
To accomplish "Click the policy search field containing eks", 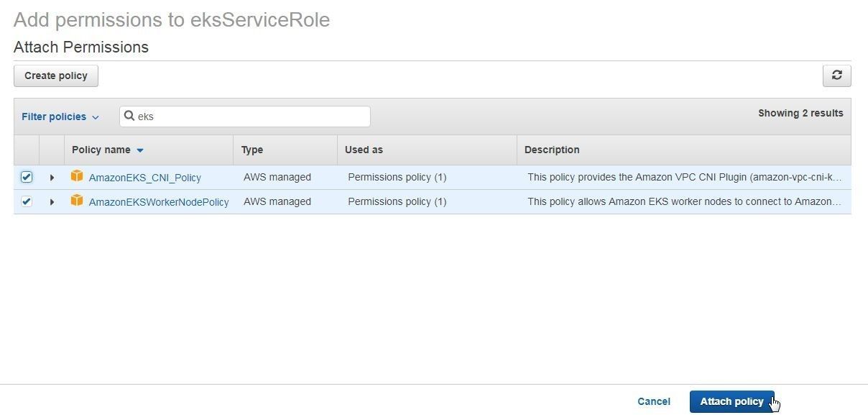I will tap(245, 117).
